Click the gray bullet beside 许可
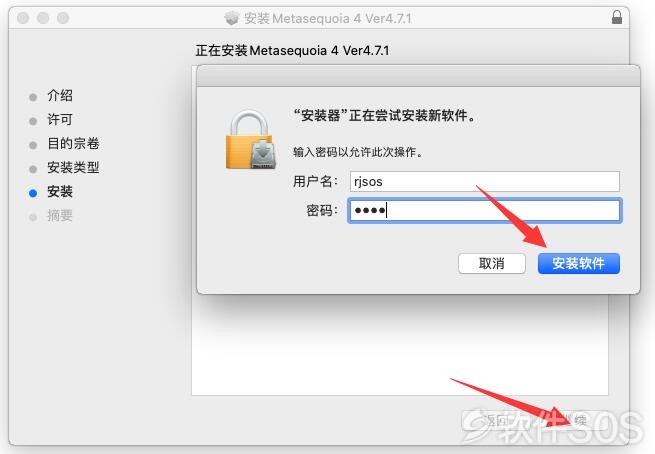Viewport: 655px width, 454px height. click(x=33, y=121)
